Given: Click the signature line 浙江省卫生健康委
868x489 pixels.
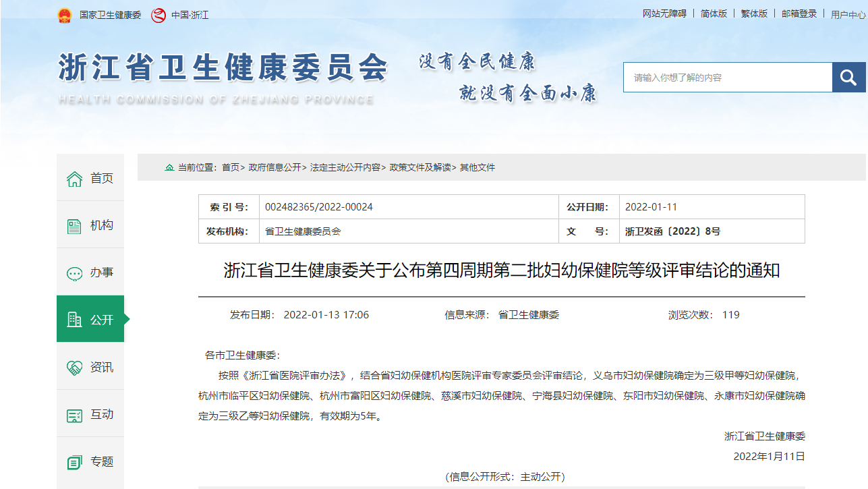Looking at the screenshot, I should [765, 436].
